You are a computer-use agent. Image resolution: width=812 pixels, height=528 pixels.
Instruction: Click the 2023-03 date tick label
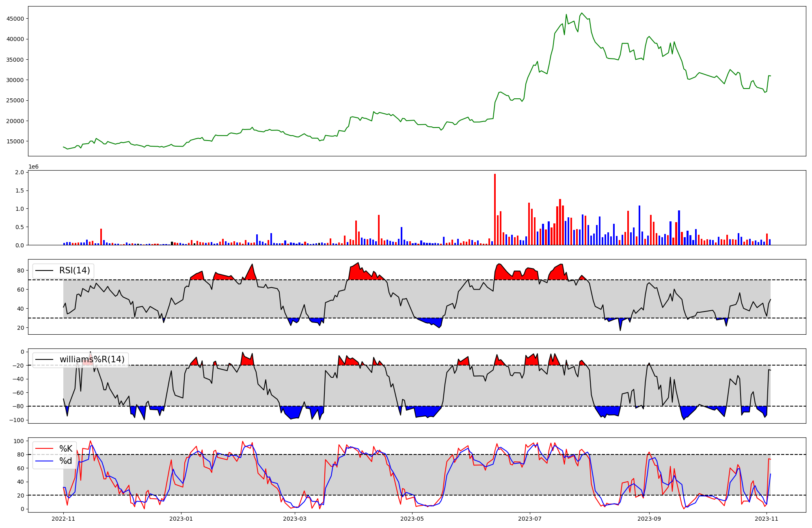(x=295, y=519)
